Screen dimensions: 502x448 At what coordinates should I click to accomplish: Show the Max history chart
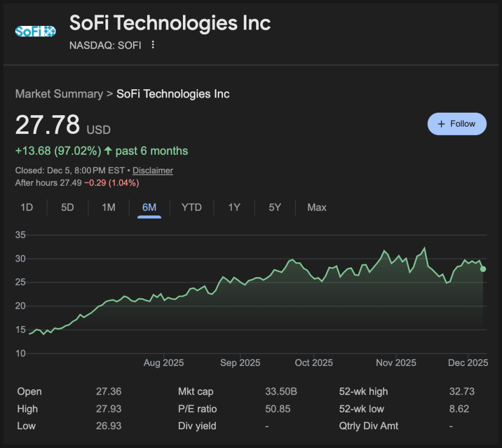click(317, 207)
